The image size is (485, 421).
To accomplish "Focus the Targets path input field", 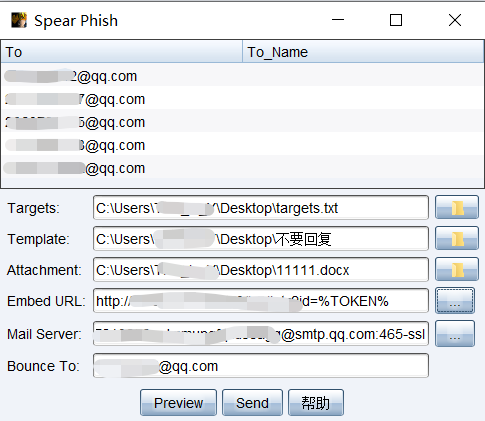I will click(x=261, y=208).
